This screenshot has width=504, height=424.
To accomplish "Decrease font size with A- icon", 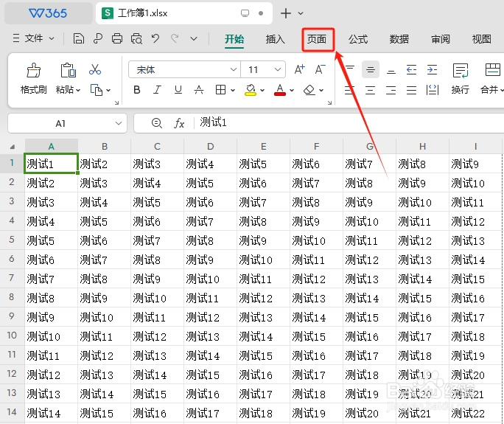I will coord(320,69).
